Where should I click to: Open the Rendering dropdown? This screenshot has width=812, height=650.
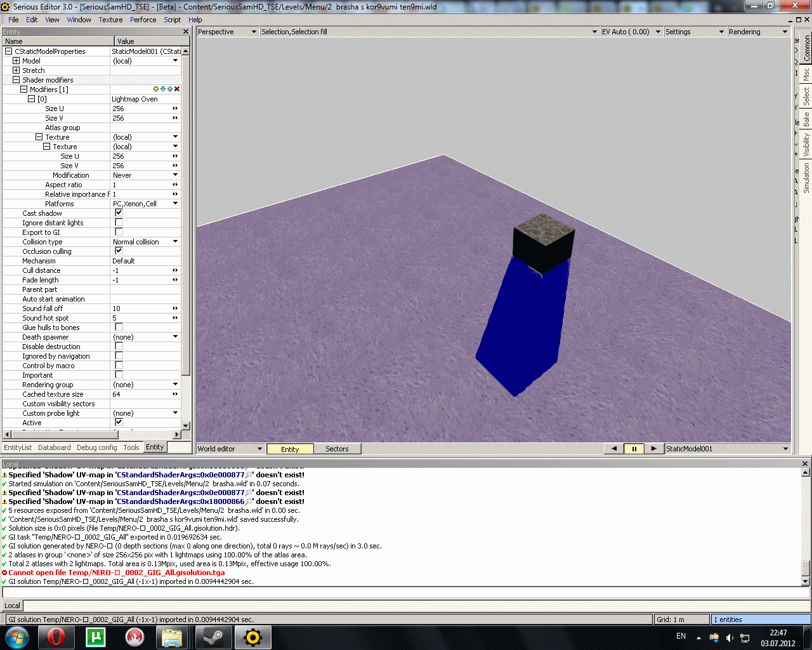click(x=758, y=32)
